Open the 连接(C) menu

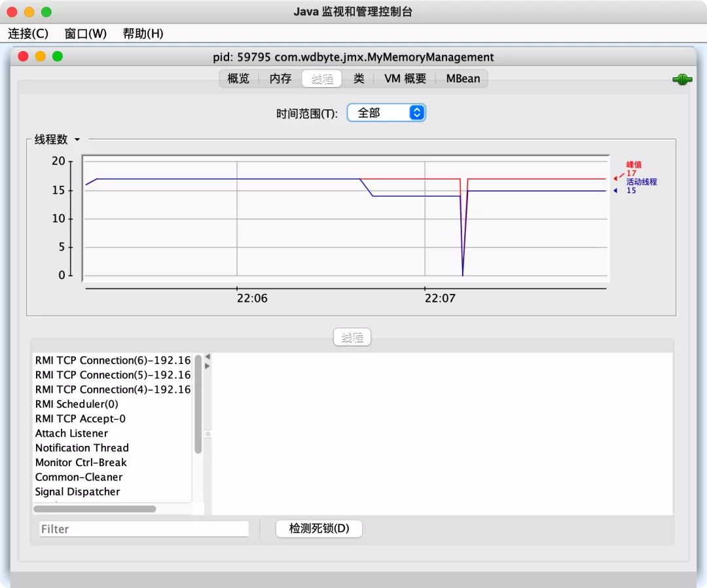pos(28,33)
